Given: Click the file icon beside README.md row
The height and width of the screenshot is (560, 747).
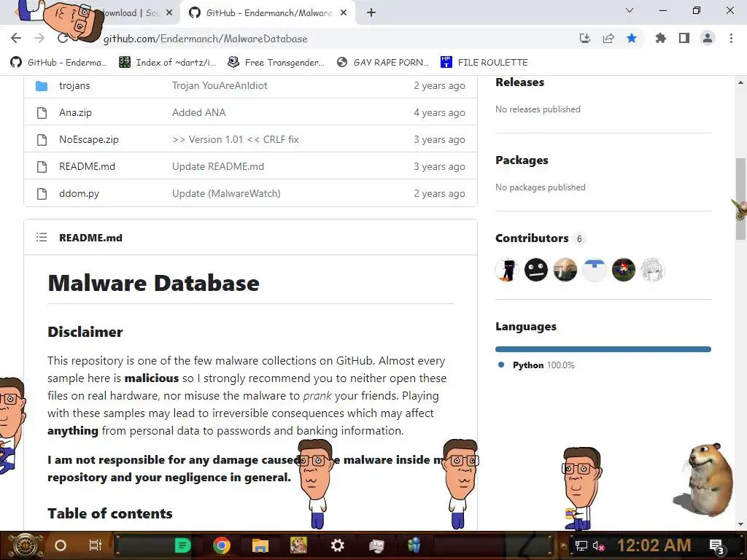Looking at the screenshot, I should [42, 167].
